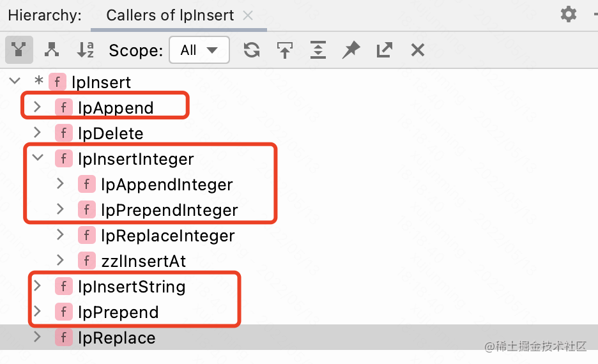
Task: Open the Scope dropdown set to All
Action: point(199,50)
